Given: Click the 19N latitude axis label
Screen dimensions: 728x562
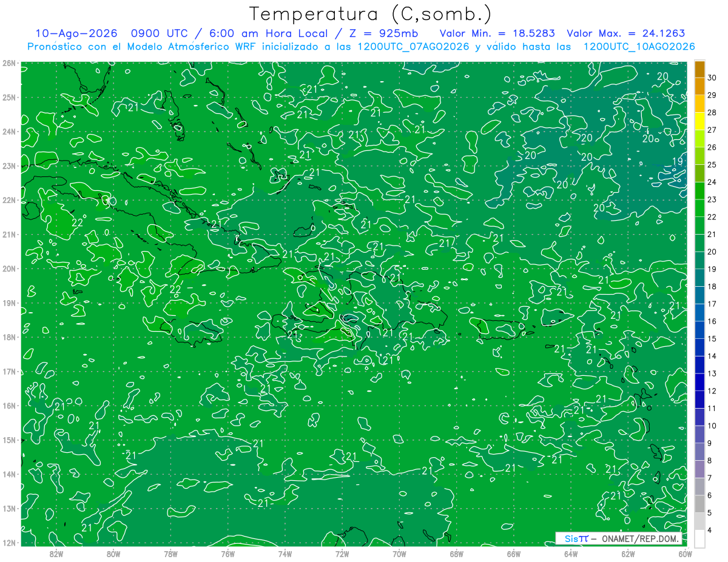Looking at the screenshot, I should tap(8, 303).
